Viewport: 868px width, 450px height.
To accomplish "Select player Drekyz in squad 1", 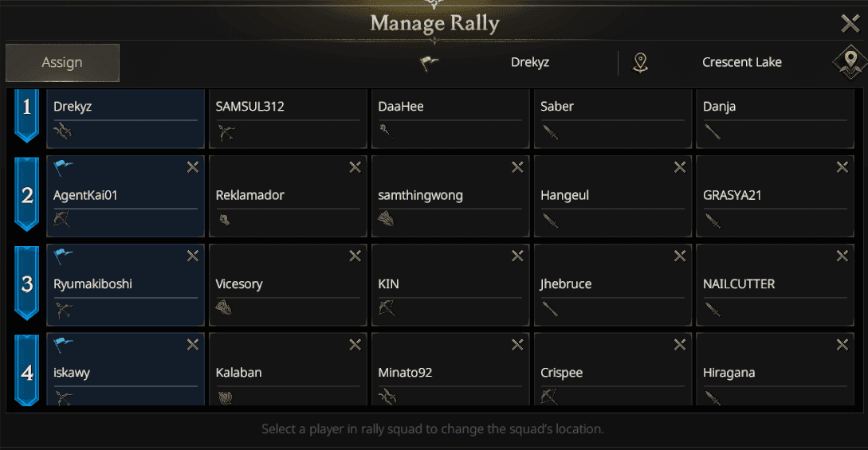I will 125,118.
